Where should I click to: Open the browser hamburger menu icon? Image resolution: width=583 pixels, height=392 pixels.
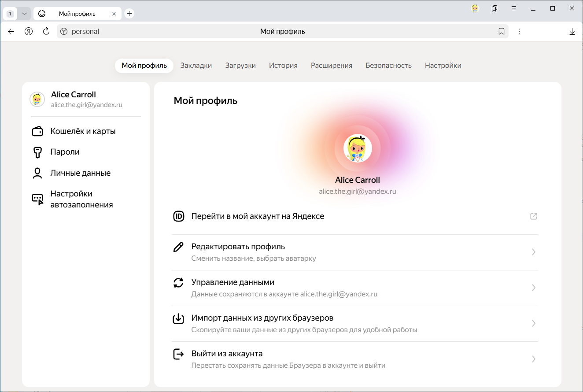click(x=513, y=8)
